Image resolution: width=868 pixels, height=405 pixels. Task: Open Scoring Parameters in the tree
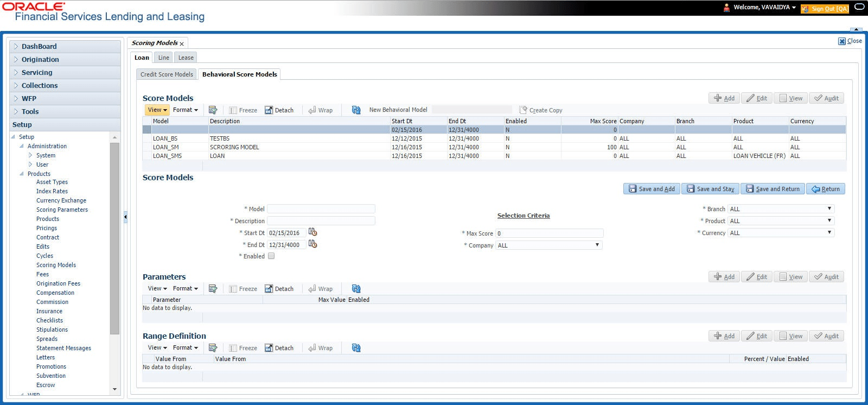coord(62,210)
